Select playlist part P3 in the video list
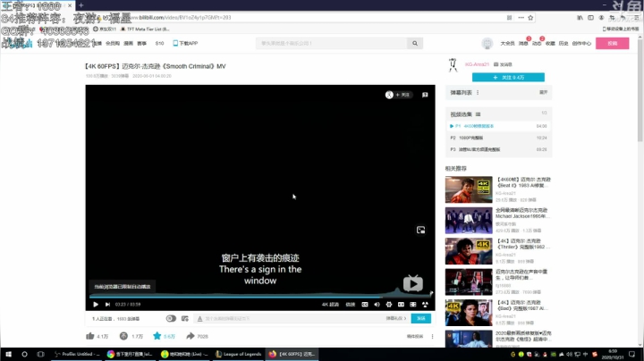This screenshot has height=361, width=644. 498,149
